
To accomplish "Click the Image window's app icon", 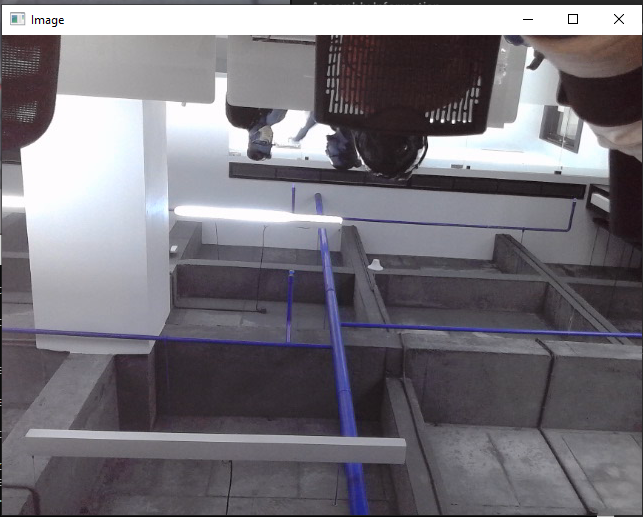I will [17, 19].
